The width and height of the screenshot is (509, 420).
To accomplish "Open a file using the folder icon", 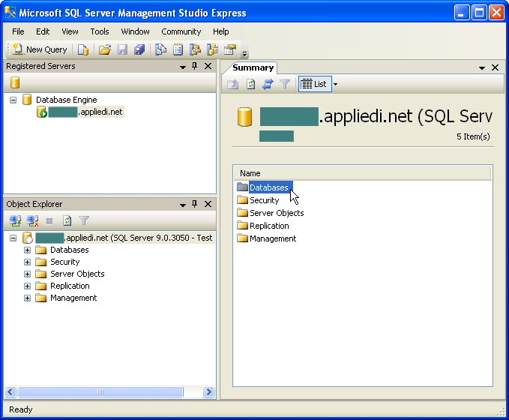I will tap(104, 49).
